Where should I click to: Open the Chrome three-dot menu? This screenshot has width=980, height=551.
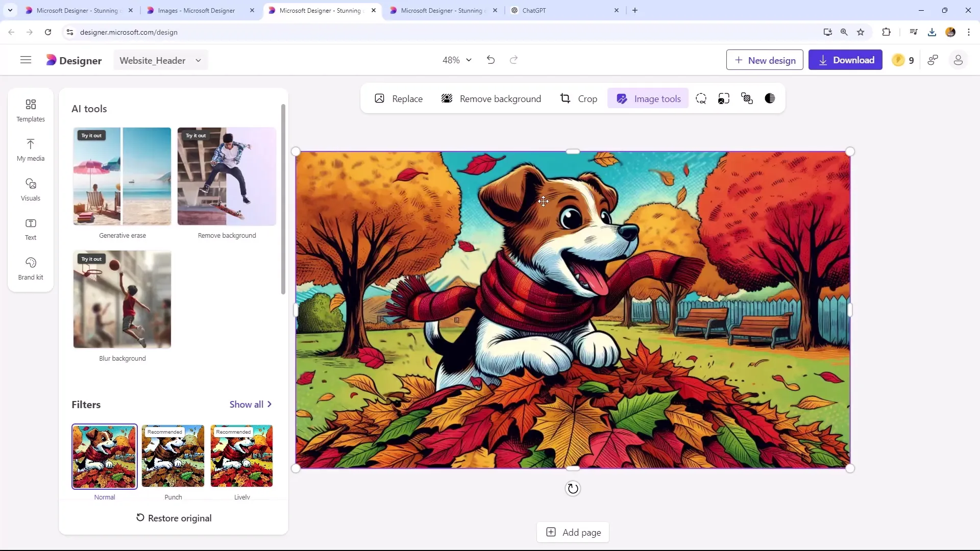point(969,32)
